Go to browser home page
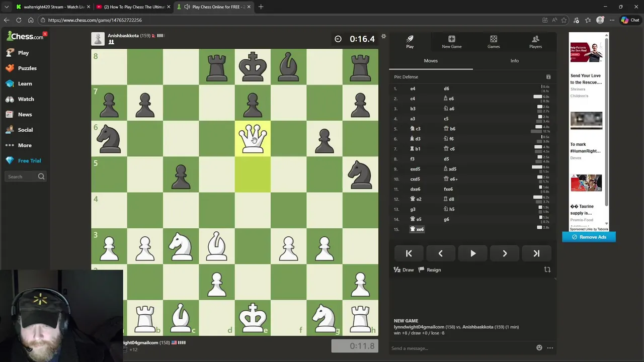 tap(31, 20)
